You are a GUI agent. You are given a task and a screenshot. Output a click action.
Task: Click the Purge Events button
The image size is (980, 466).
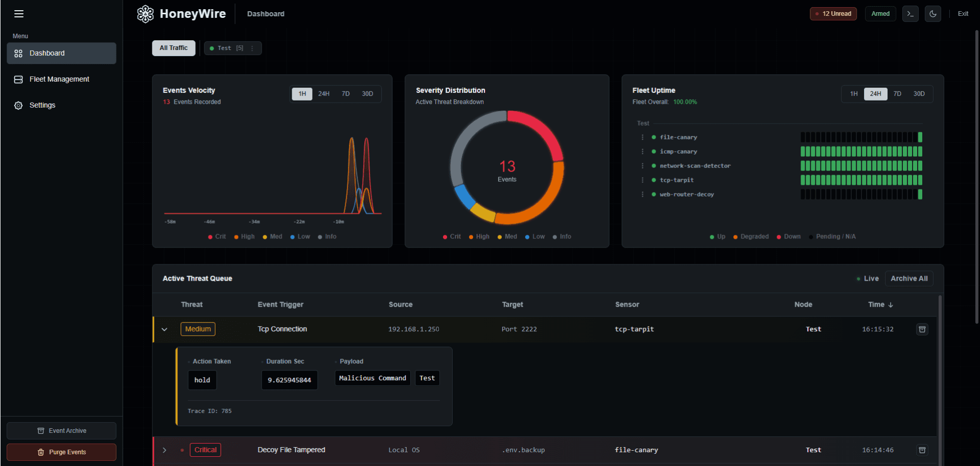(61, 452)
